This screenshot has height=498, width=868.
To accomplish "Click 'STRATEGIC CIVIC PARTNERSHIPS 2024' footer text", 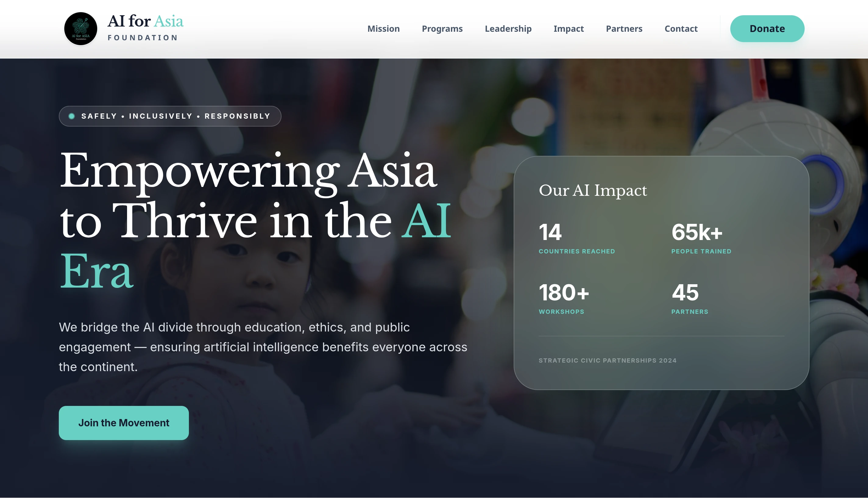I will coord(608,360).
